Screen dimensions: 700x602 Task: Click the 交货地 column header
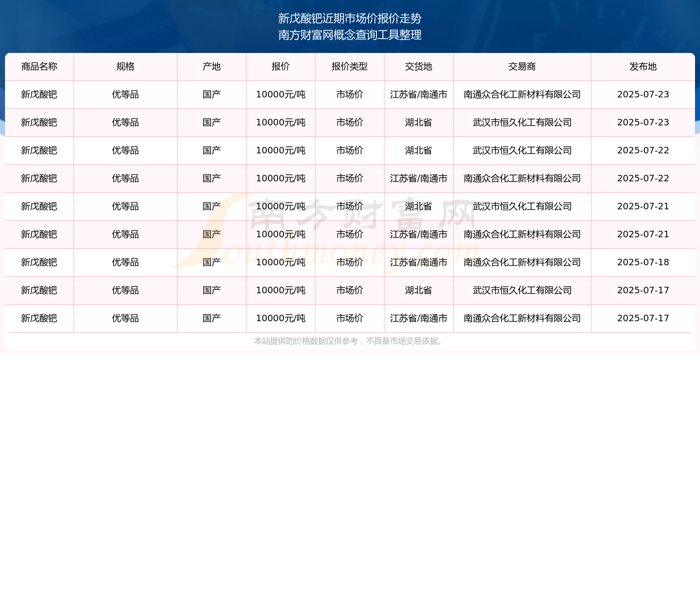[419, 67]
